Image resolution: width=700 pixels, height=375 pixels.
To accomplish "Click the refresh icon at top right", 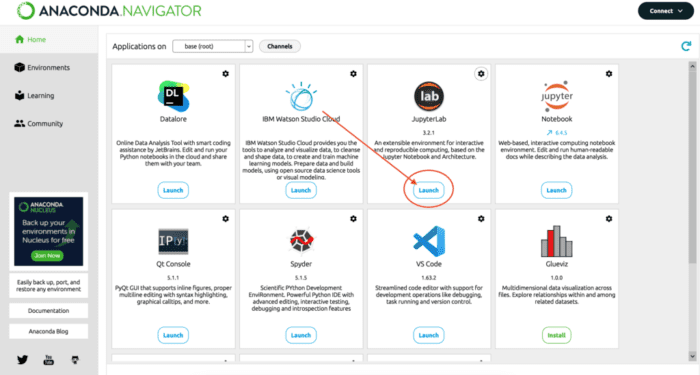I will pyautogui.click(x=686, y=46).
